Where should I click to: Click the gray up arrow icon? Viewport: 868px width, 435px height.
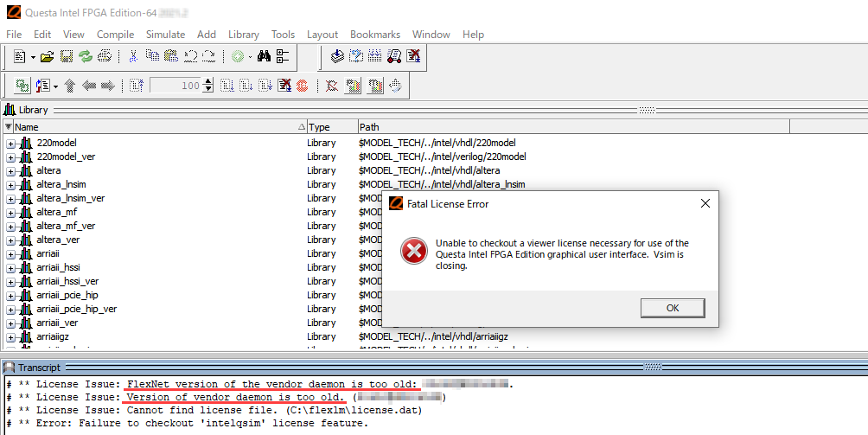click(x=70, y=86)
